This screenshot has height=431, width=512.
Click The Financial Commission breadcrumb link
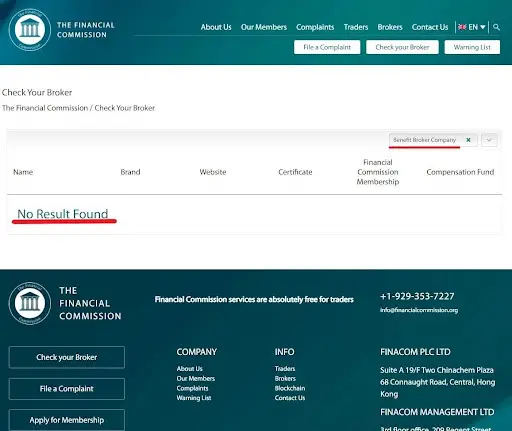coord(45,108)
